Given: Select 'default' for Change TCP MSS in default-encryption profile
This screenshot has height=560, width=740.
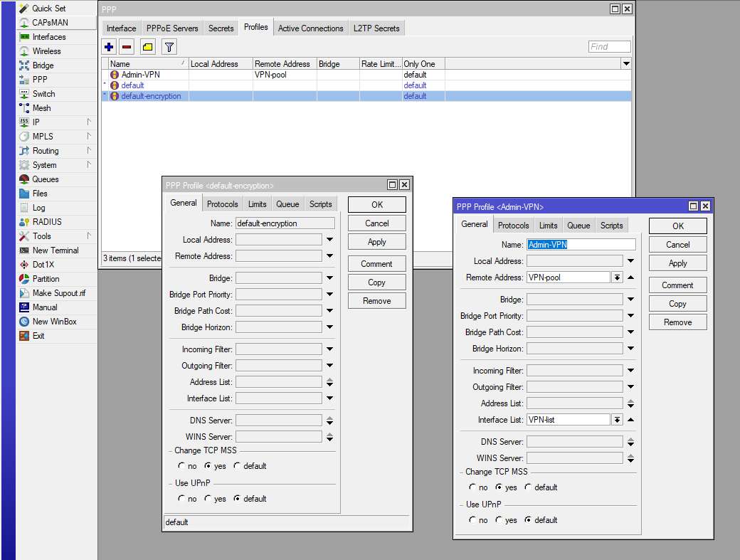Looking at the screenshot, I should click(x=237, y=465).
